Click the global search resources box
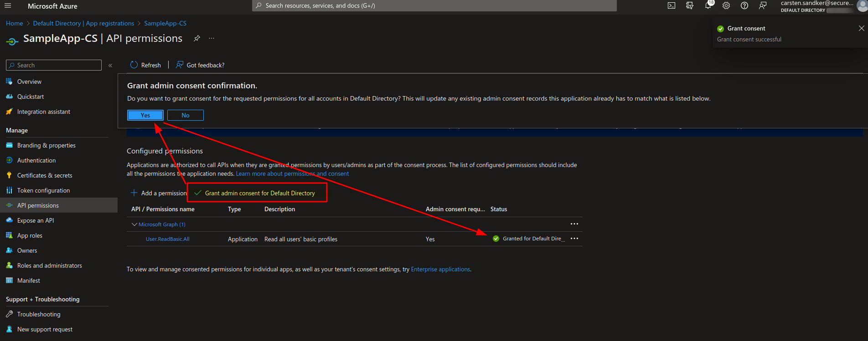 point(434,6)
